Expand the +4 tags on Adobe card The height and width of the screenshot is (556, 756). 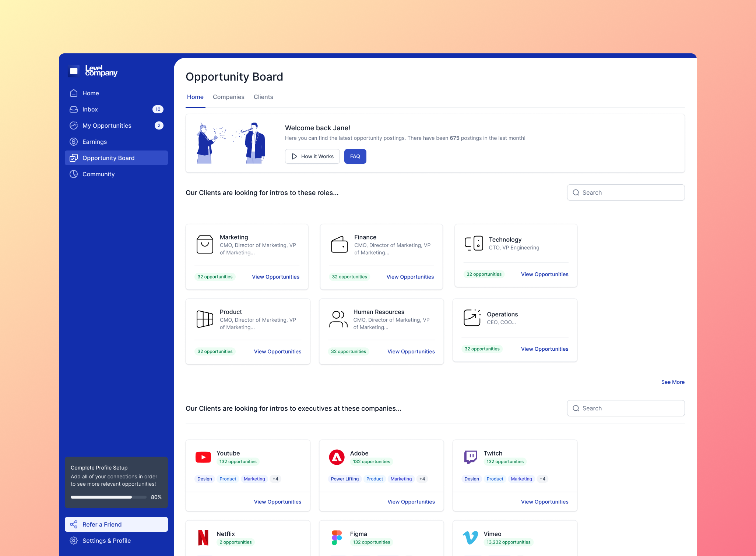tap(422, 479)
